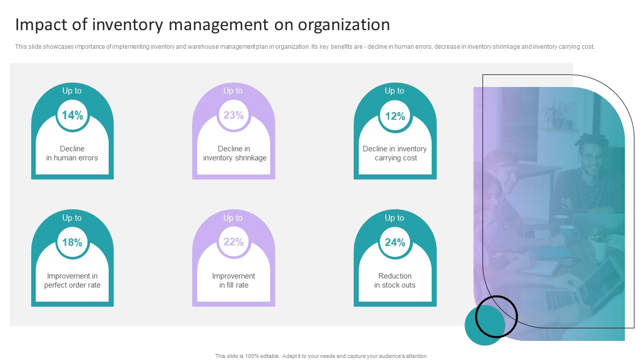Viewport: 644px width, 362px height.
Task: Click 'Up to' above the 24% badge
Action: (394, 218)
